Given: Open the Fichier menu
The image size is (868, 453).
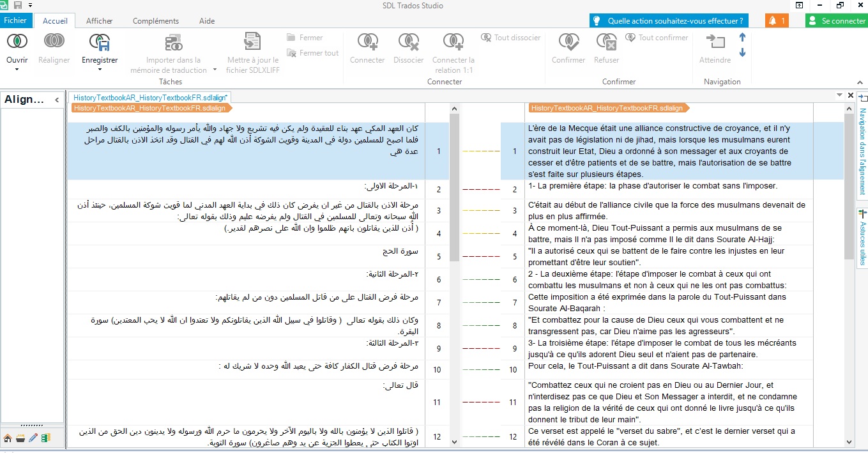Looking at the screenshot, I should click(15, 20).
